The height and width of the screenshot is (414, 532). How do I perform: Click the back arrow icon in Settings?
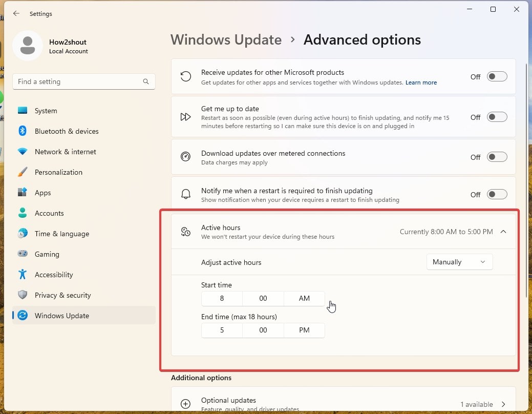[16, 14]
